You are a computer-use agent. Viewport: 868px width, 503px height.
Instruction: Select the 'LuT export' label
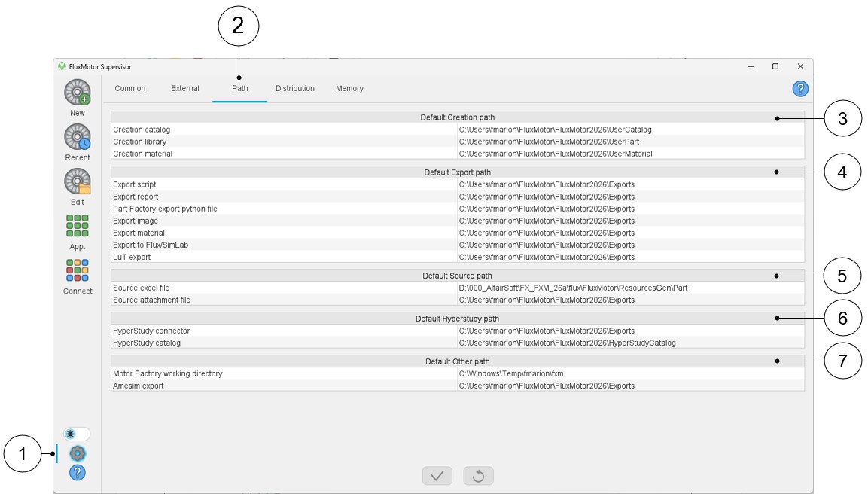pyautogui.click(x=132, y=257)
